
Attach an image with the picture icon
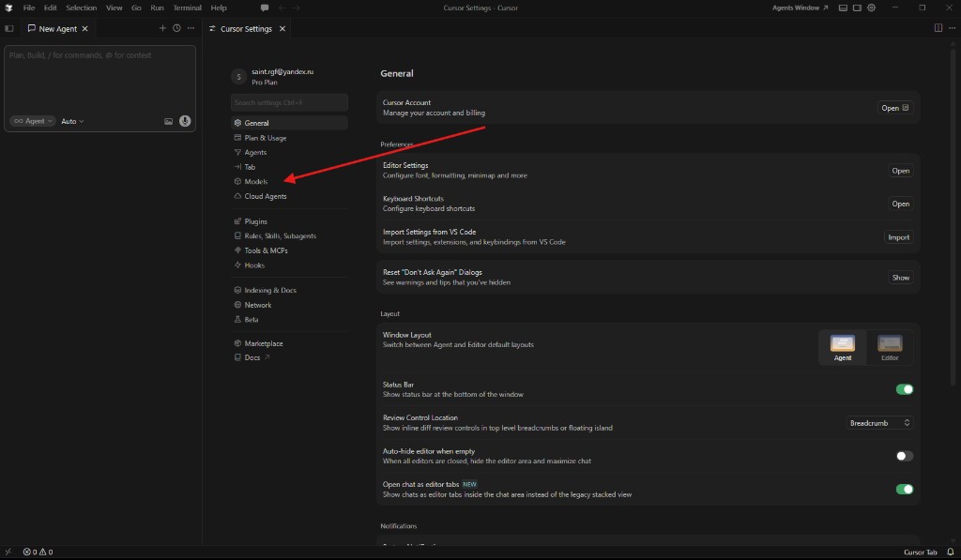click(x=169, y=121)
